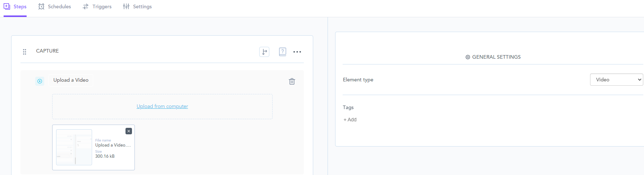Open the question mark help icon
The image size is (644, 175).
coord(283,52)
